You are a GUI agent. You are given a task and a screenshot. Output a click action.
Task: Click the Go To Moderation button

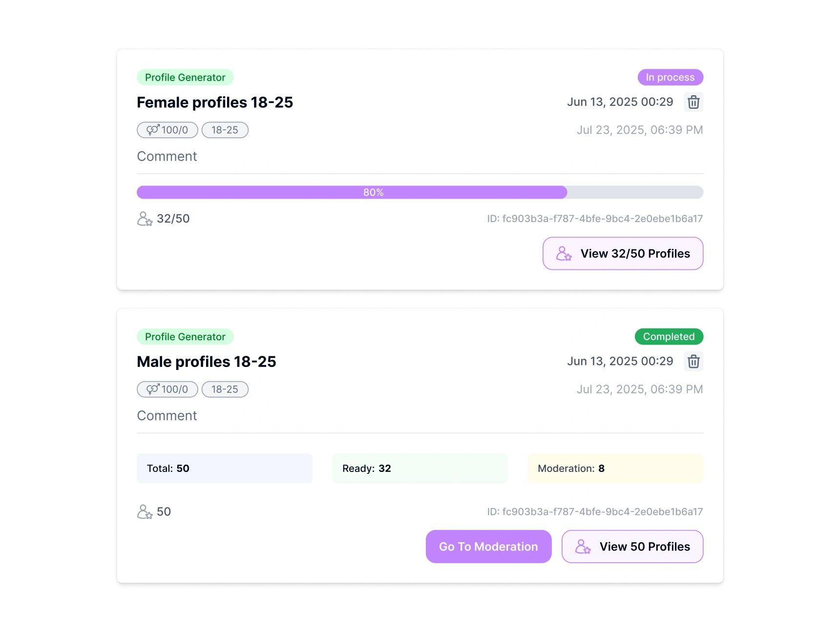(488, 547)
